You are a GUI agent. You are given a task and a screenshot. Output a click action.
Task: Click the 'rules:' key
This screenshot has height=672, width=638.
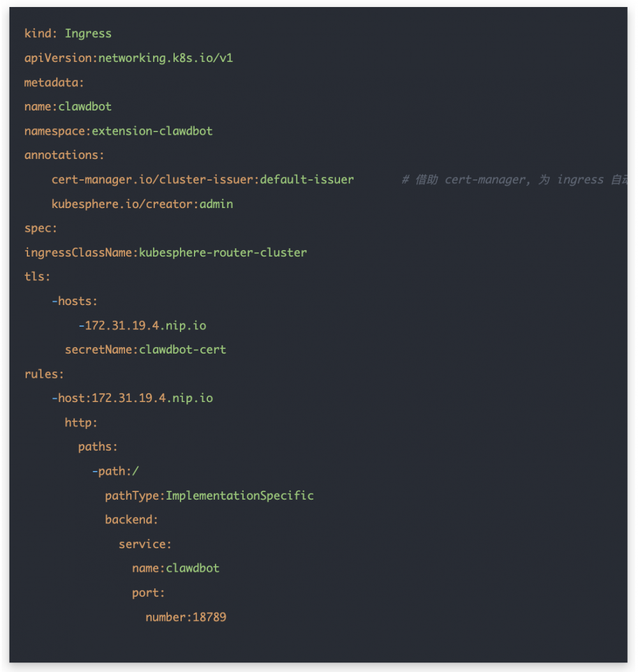tap(44, 374)
